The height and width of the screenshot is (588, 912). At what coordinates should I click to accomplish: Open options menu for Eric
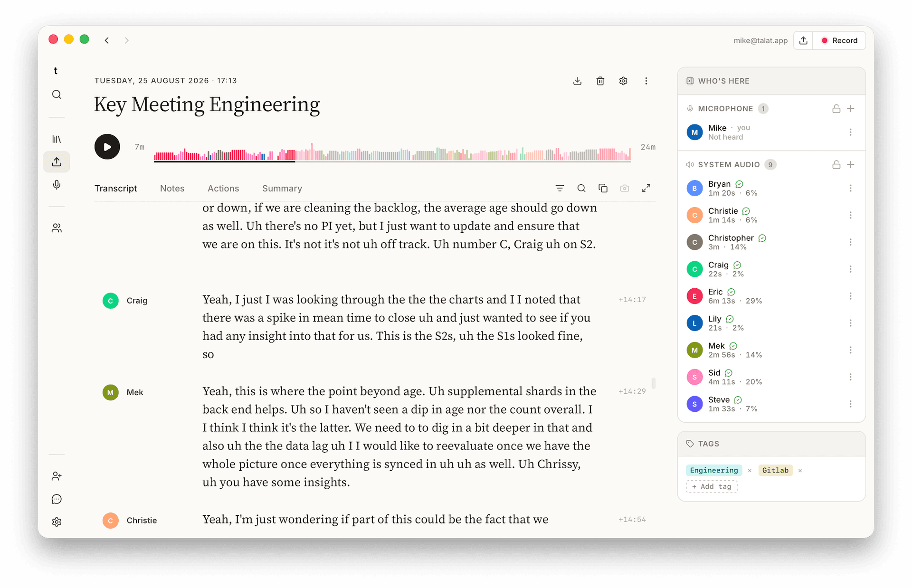click(x=850, y=296)
